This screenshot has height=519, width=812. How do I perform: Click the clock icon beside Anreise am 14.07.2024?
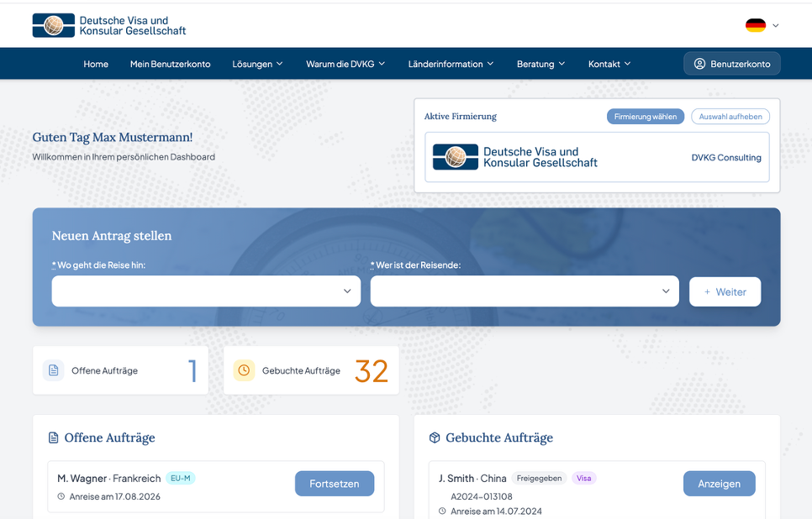click(442, 511)
